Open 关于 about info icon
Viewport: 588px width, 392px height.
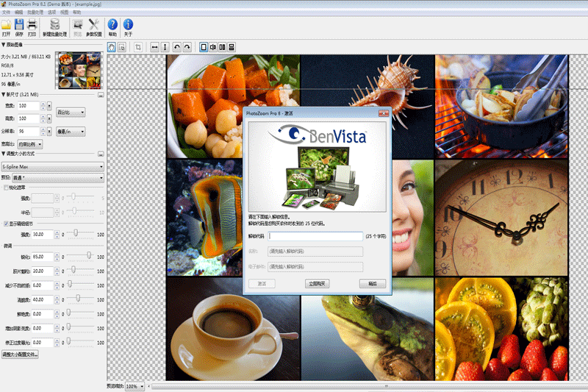tap(128, 27)
